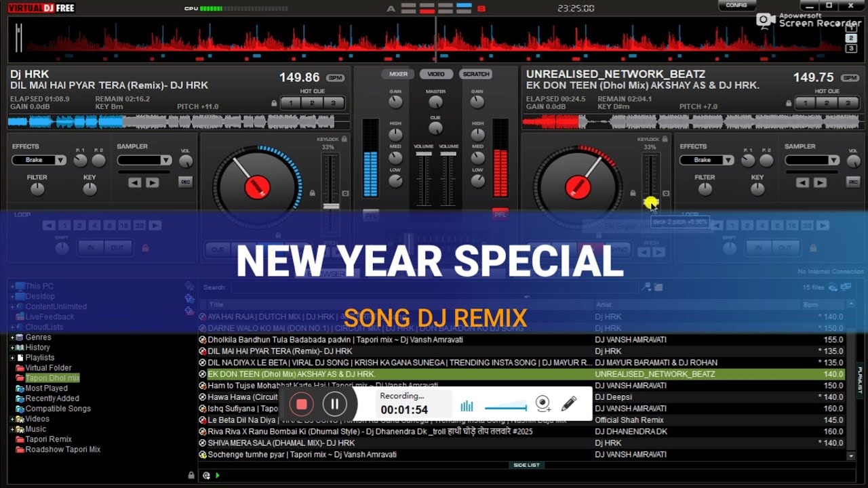Click deck 2 effects P.1 knob
The height and width of the screenshot is (488, 868).
point(748,161)
